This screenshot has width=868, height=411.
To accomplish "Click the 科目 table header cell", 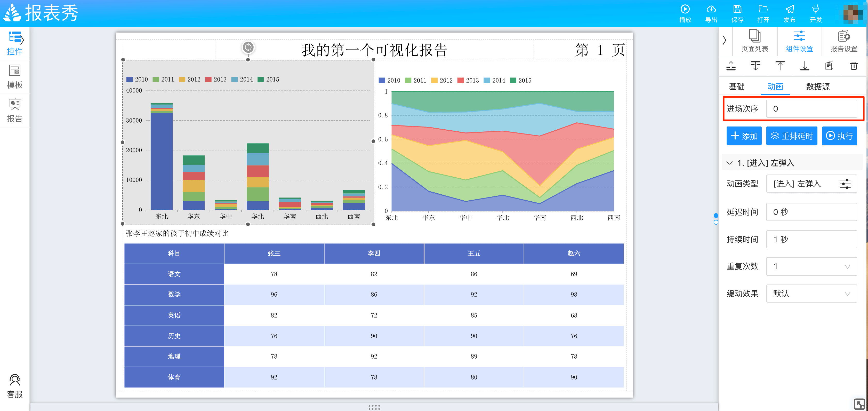I will tap(174, 254).
